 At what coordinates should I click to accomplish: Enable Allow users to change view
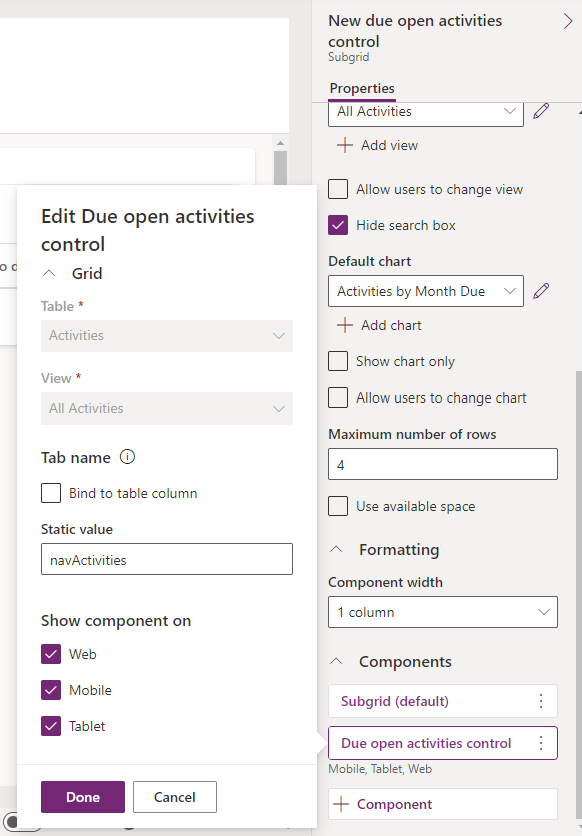pyautogui.click(x=338, y=189)
